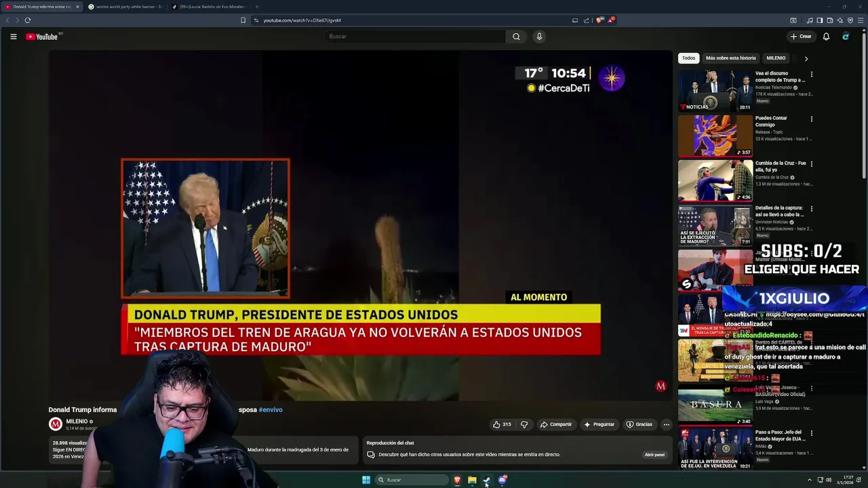Screen dimensions: 868x488
Task: Click the browser share page icon
Action: coord(587,20)
